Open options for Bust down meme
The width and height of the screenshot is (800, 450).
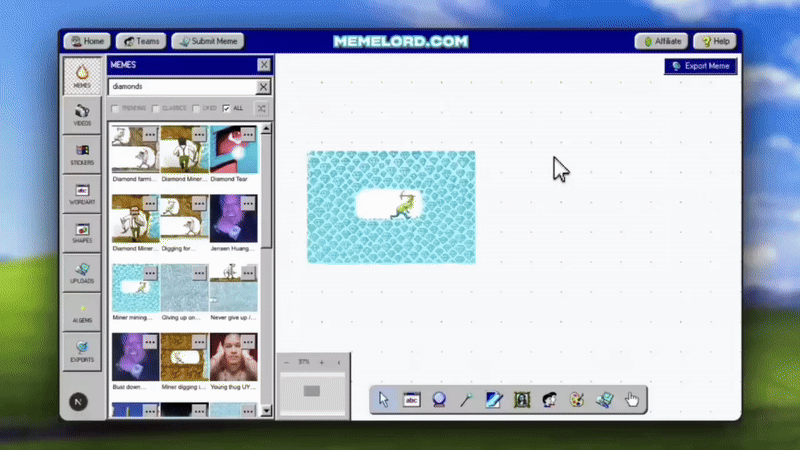(149, 342)
